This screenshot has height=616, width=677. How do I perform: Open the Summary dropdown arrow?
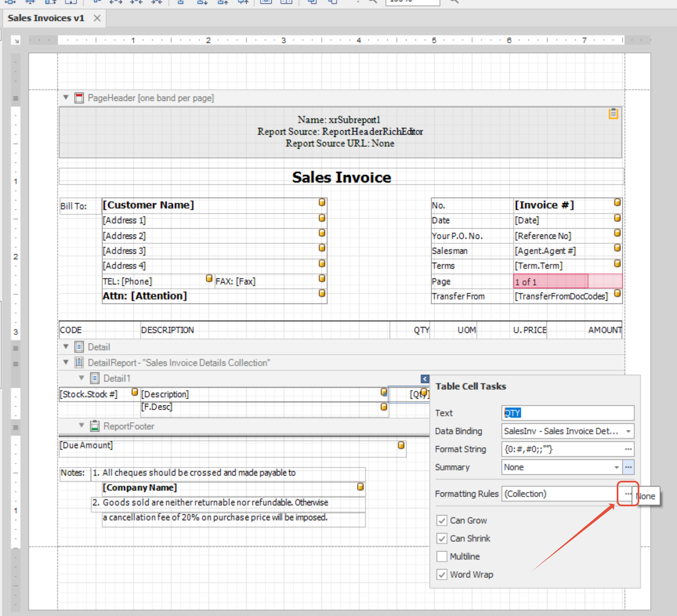617,467
